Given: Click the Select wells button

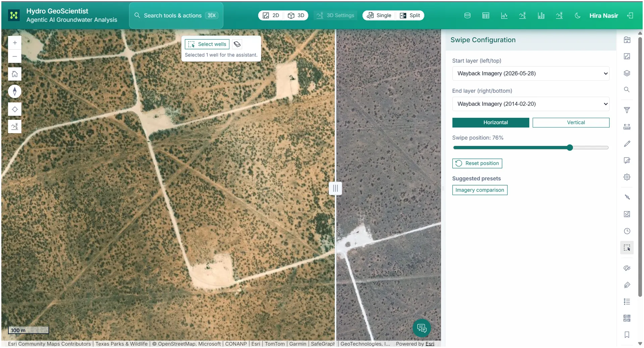Looking at the screenshot, I should coord(207,44).
